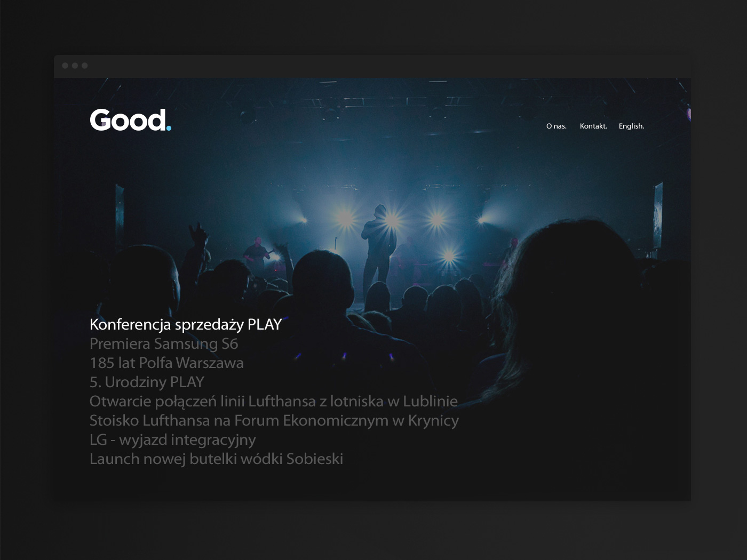The image size is (747, 560).
Task: Click the first browser window dot
Action: coord(65,66)
